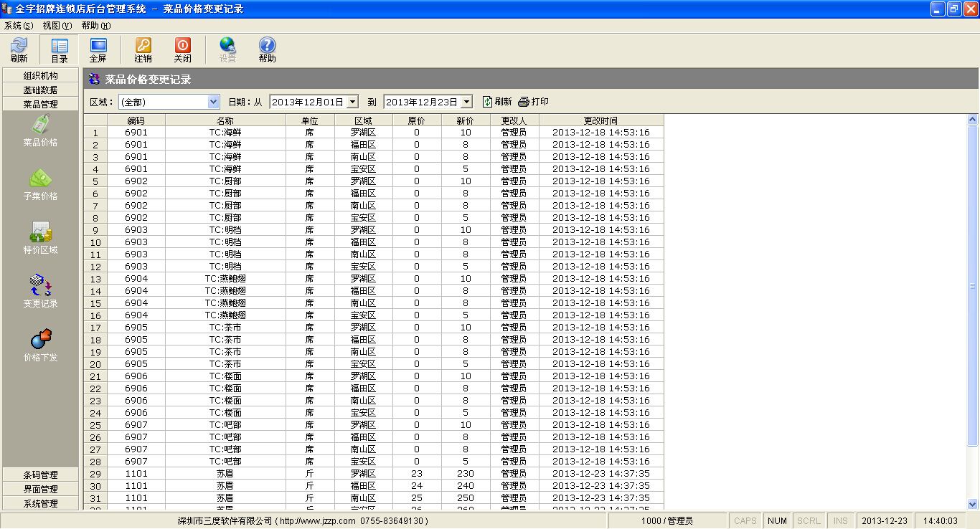Click the 刷新 (Refresh) toolbar icon
Screen dimensions: 980x529
point(19,50)
